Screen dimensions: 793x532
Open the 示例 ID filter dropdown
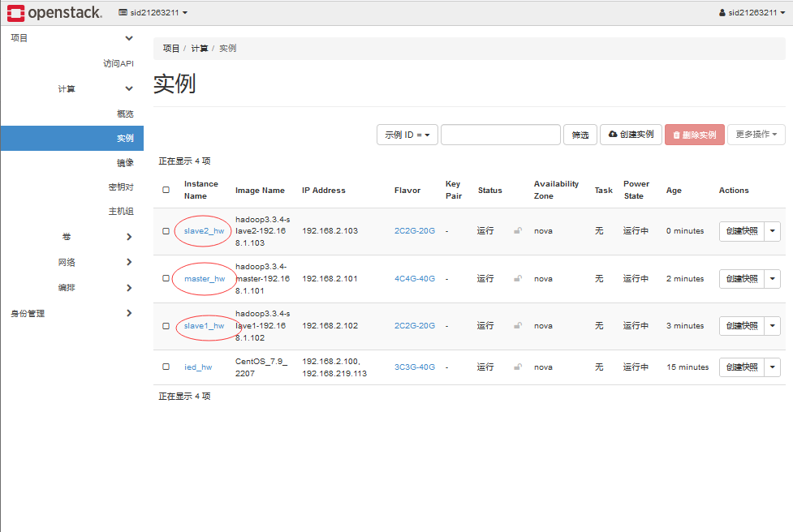(x=407, y=135)
